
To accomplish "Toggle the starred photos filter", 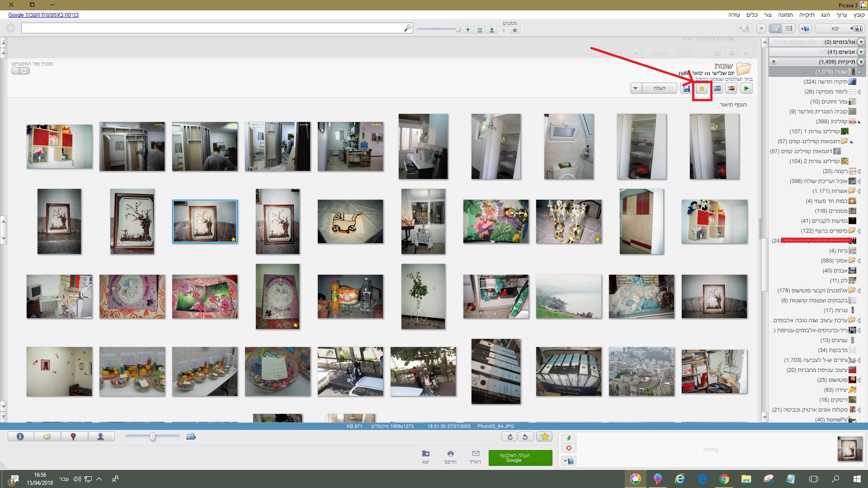I will coord(515,30).
